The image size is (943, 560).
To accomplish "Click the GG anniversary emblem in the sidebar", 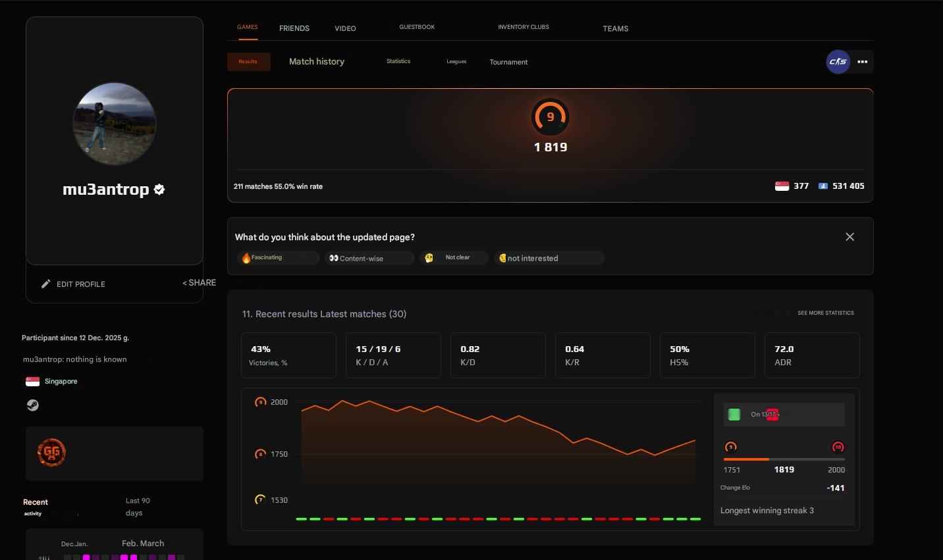I will 52,453.
